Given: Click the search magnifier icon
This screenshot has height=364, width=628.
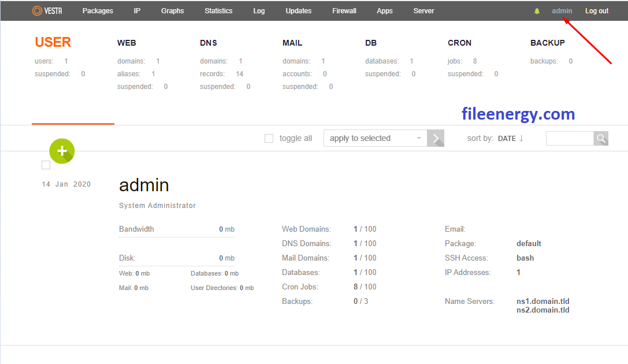Looking at the screenshot, I should 601,139.
